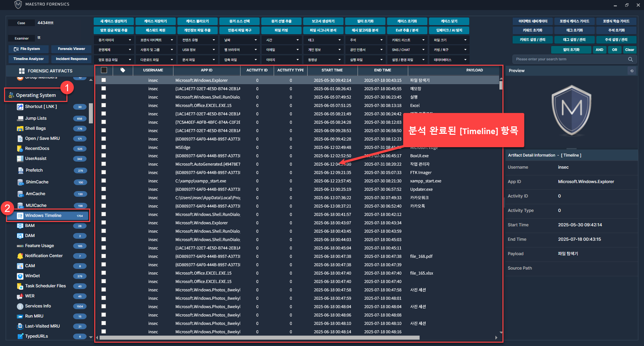This screenshot has width=644, height=346.
Task: Toggle the select-all checkbox in table header
Action: click(x=104, y=70)
